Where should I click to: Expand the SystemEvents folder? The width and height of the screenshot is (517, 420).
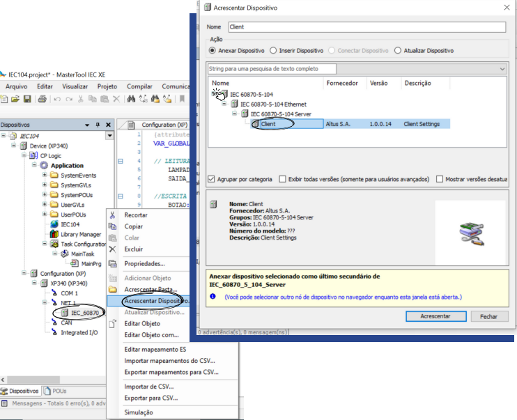[x=45, y=176]
